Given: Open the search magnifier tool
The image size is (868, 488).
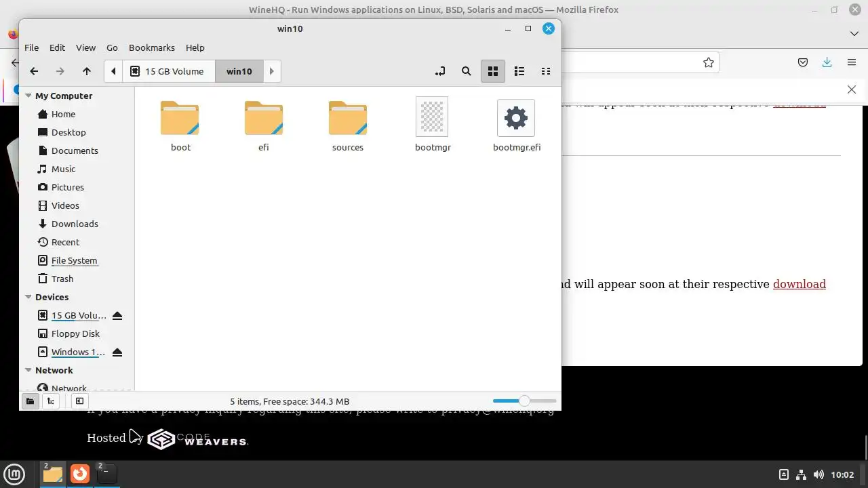Looking at the screenshot, I should [x=467, y=71].
